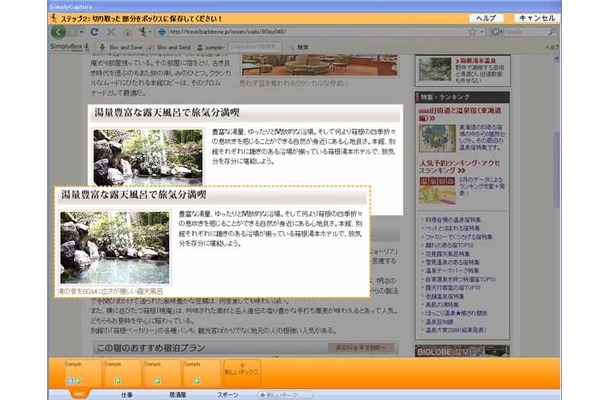Click the home icon in the navigation bar
Screen dimensions: 610x400
click(x=128, y=32)
